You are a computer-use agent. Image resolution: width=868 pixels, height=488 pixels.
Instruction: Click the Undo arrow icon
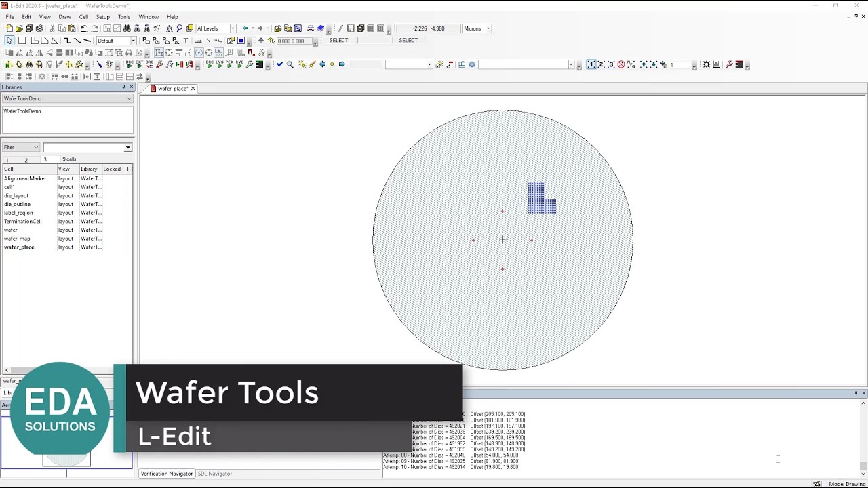point(84,28)
